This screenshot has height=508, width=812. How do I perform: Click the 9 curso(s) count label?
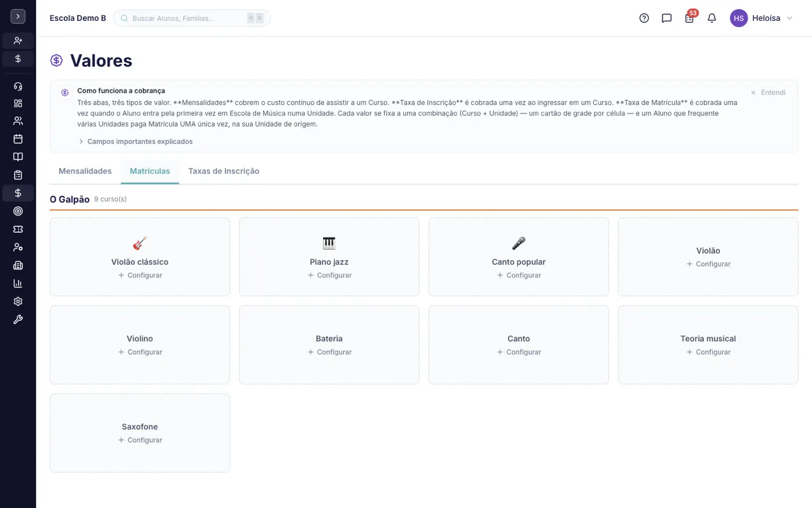110,199
